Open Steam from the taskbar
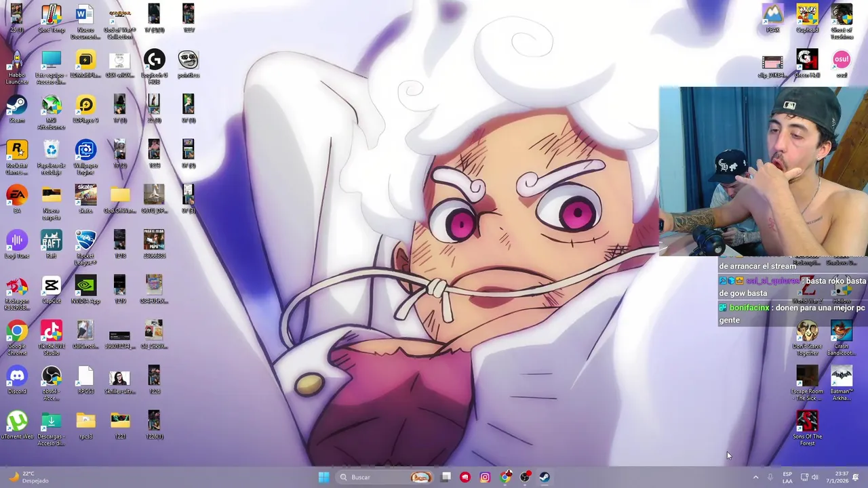 click(545, 477)
